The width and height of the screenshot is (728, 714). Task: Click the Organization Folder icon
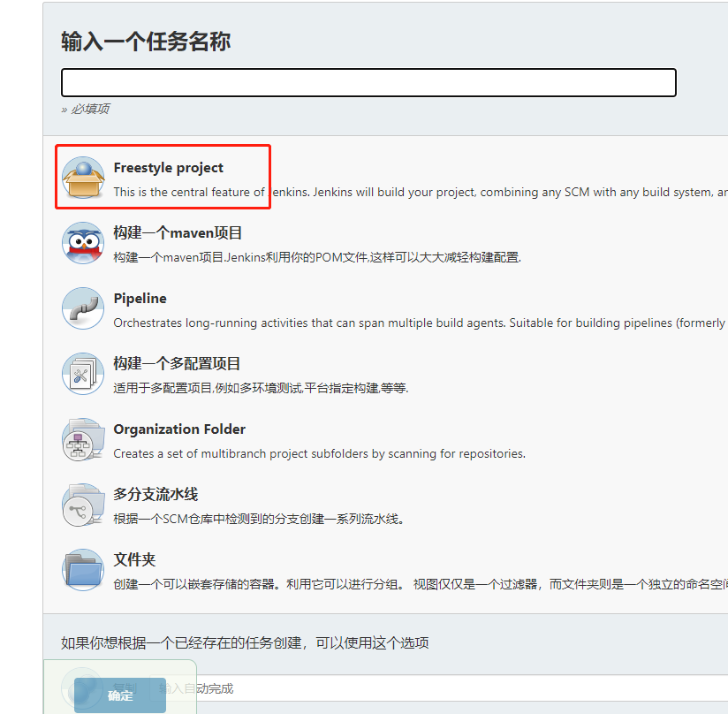point(83,439)
